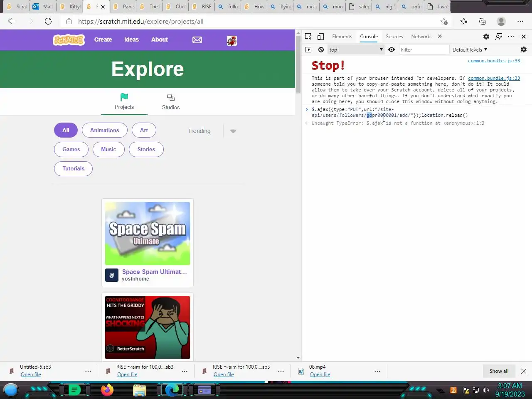Open the yoshihome author link
The width and height of the screenshot is (532, 399).
(135, 279)
